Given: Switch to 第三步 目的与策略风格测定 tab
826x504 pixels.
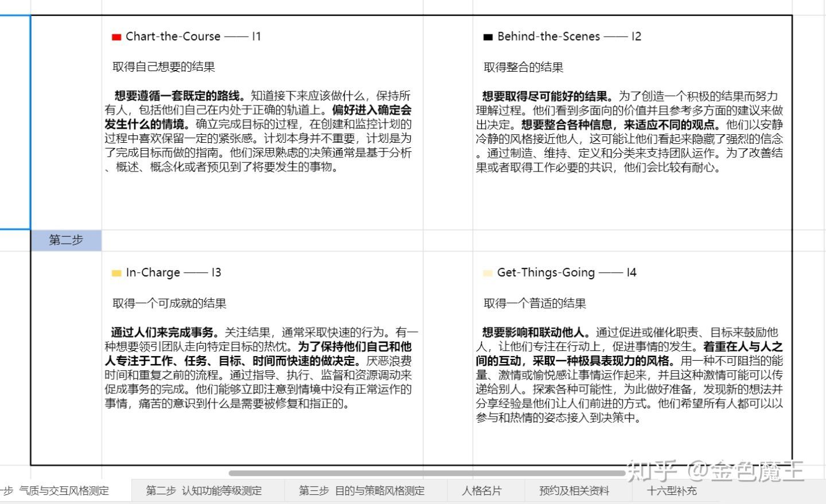Looking at the screenshot, I should (362, 491).
